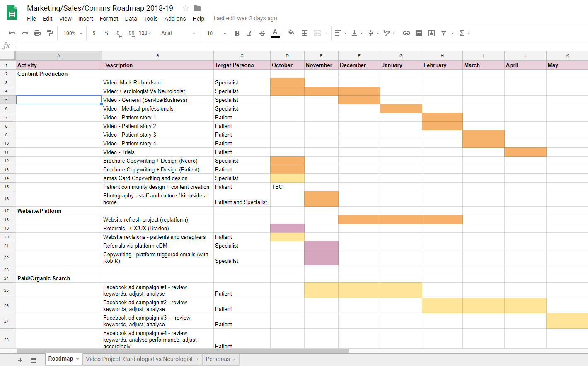This screenshot has width=588, height=366.
Task: Select cell D15 containing TBC
Action: coord(287,187)
